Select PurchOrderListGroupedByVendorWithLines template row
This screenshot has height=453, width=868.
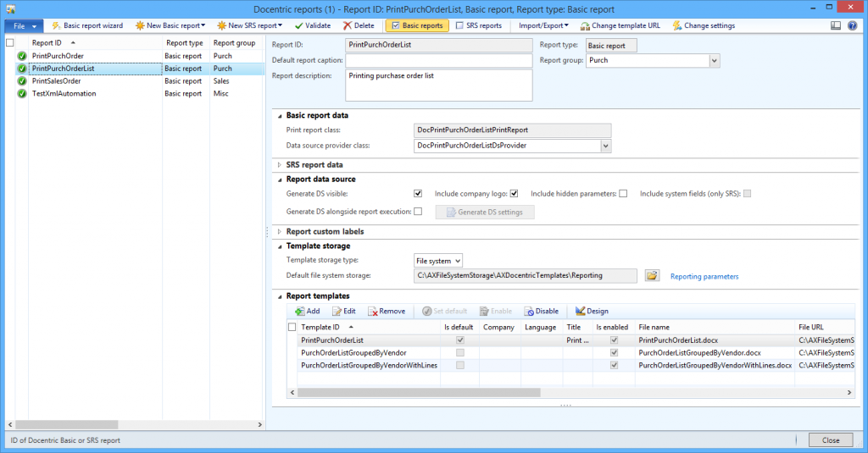(x=570, y=365)
